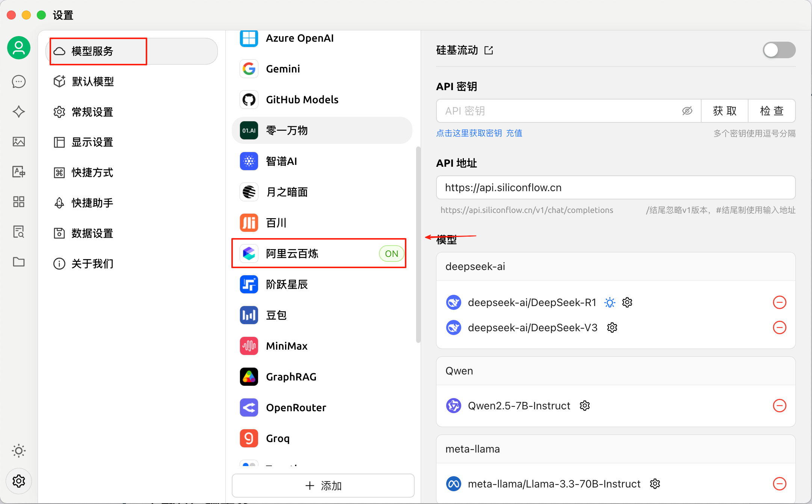The height and width of the screenshot is (504, 812).
Task: Open the 模型服务 settings section
Action: coord(131,51)
